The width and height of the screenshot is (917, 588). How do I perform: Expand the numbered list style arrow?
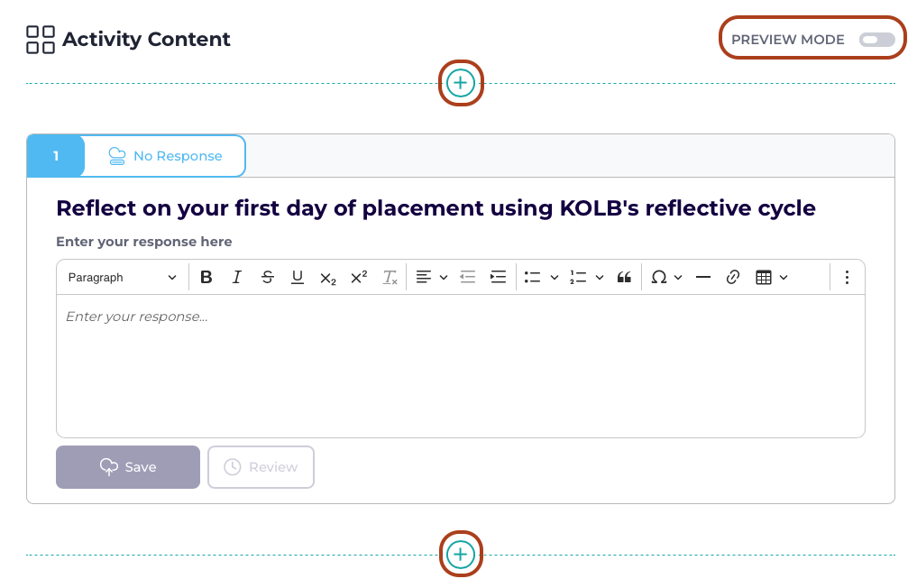click(600, 278)
